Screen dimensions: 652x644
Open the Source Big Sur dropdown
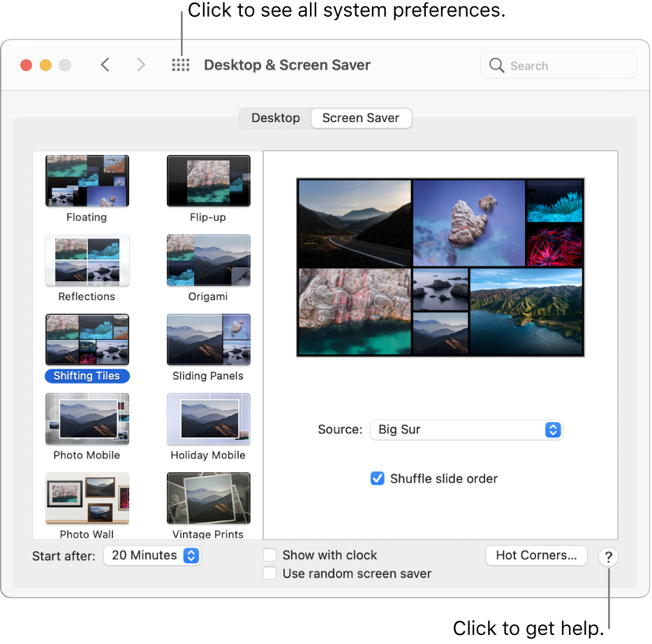point(466,430)
